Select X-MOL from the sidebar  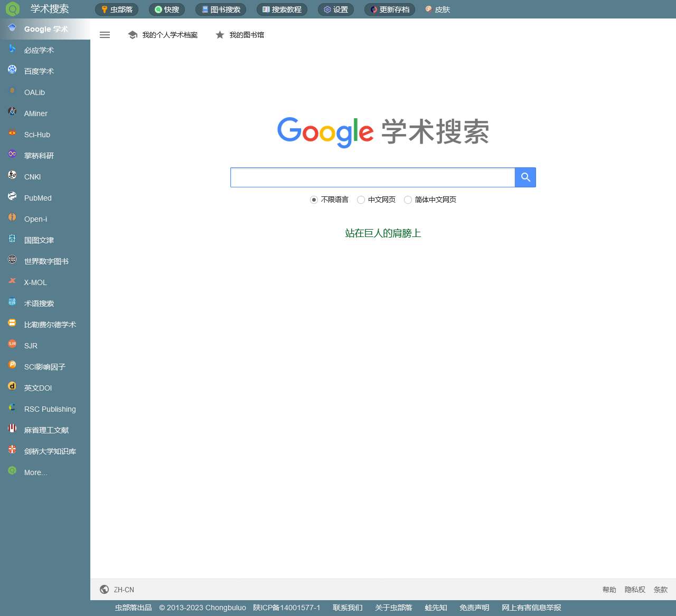tap(35, 282)
